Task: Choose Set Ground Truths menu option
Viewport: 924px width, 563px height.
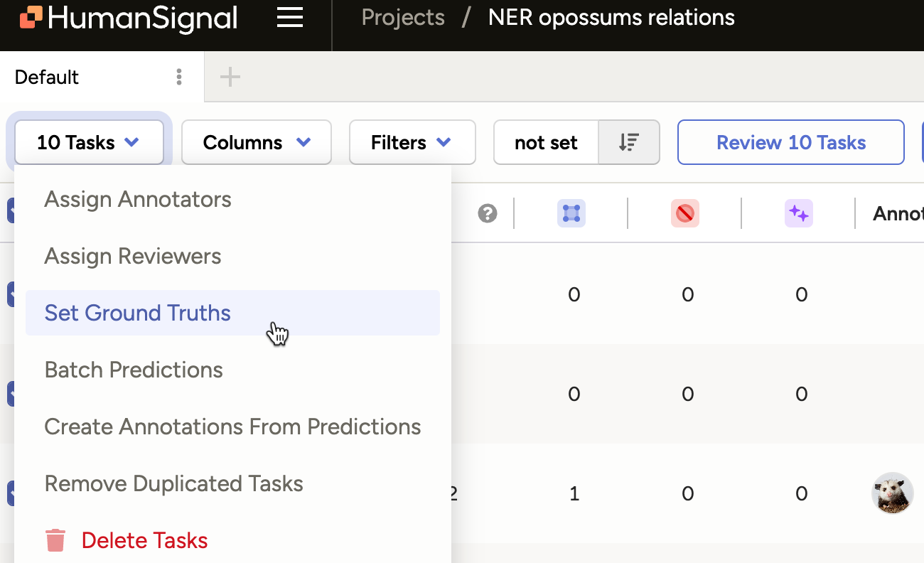Action: coord(138,313)
